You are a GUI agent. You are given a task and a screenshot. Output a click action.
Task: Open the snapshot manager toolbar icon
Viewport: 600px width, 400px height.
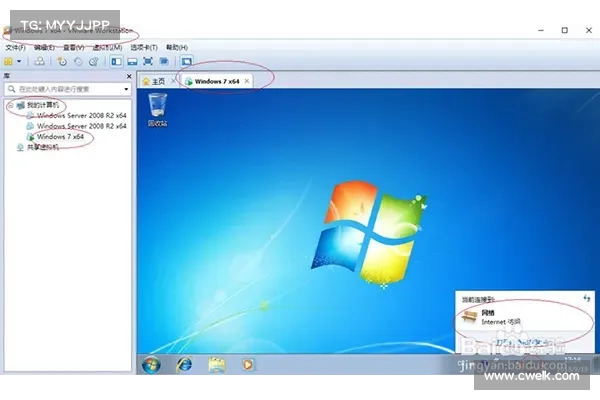pyautogui.click(x=93, y=62)
